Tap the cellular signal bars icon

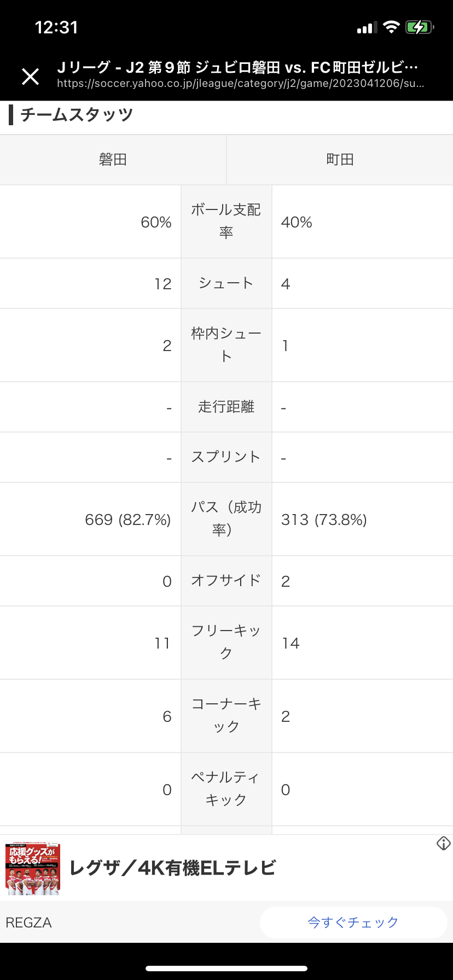(367, 28)
